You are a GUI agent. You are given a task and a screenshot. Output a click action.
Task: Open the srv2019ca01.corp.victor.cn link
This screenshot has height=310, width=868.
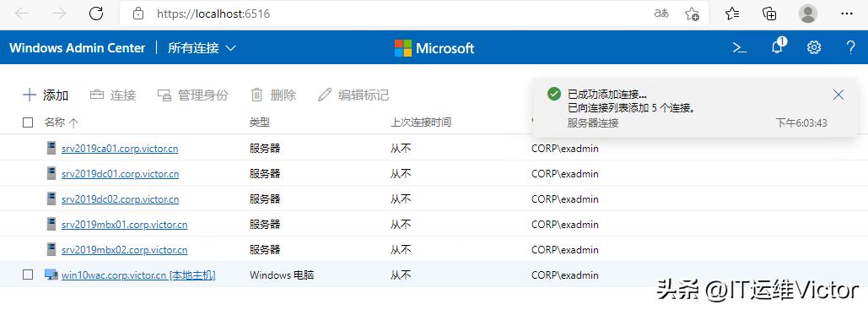pyautogui.click(x=120, y=149)
